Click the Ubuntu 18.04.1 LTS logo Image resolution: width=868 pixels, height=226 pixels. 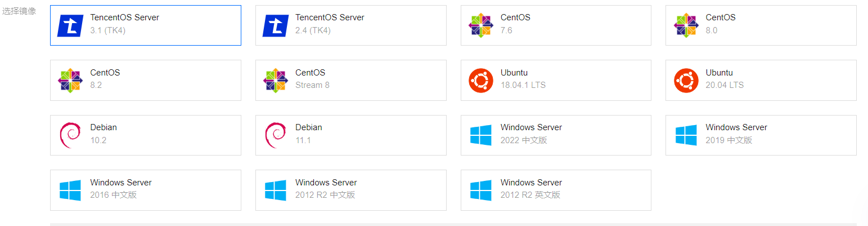tap(481, 81)
